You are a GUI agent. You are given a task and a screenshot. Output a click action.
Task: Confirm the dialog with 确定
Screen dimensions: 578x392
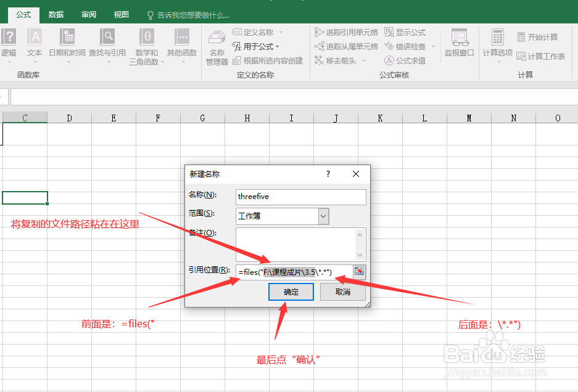coord(291,292)
